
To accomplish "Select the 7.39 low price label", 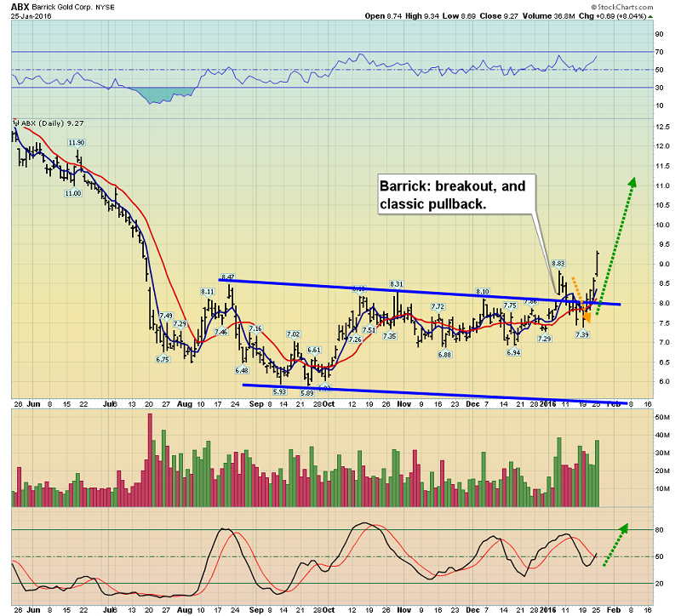I will click(582, 334).
